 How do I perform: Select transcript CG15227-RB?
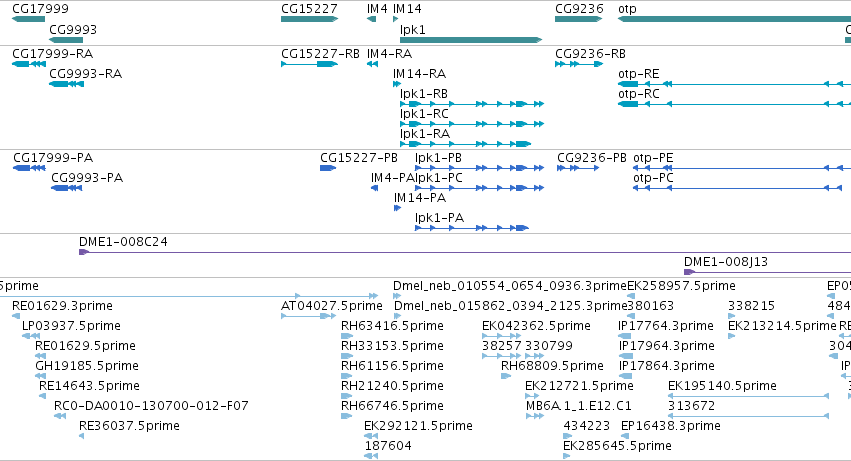(320, 54)
